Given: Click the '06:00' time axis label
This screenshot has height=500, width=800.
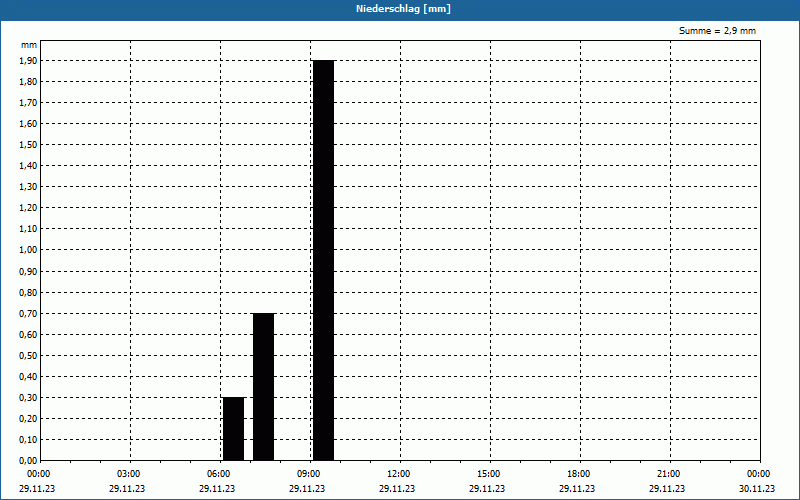Looking at the screenshot, I should (x=218, y=474).
